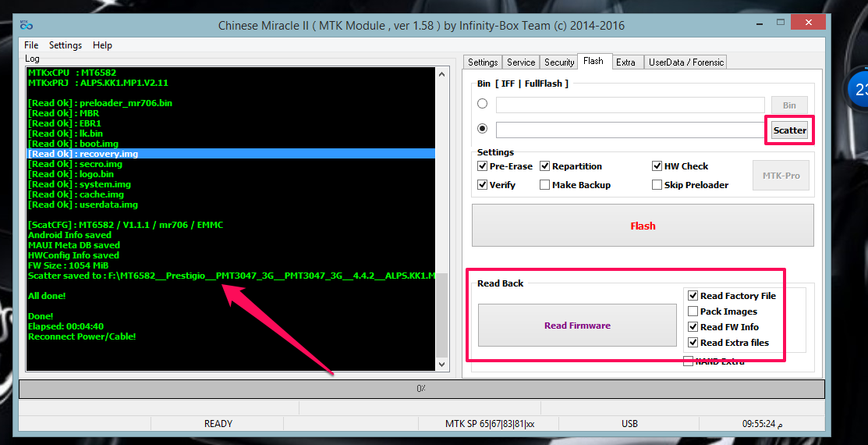Enable Skip Preloader option
Image resolution: width=868 pixels, height=445 pixels.
[x=657, y=185]
